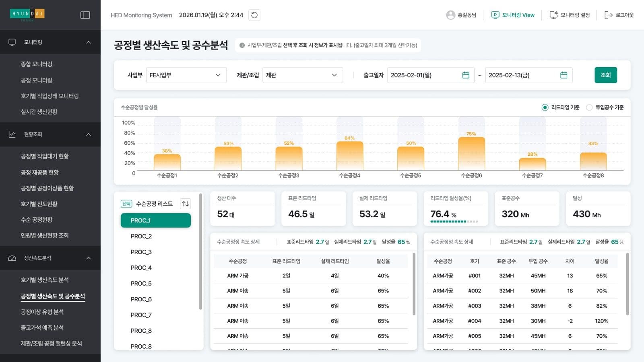Click the green 조회 button
The width and height of the screenshot is (644, 362).
[x=605, y=75]
